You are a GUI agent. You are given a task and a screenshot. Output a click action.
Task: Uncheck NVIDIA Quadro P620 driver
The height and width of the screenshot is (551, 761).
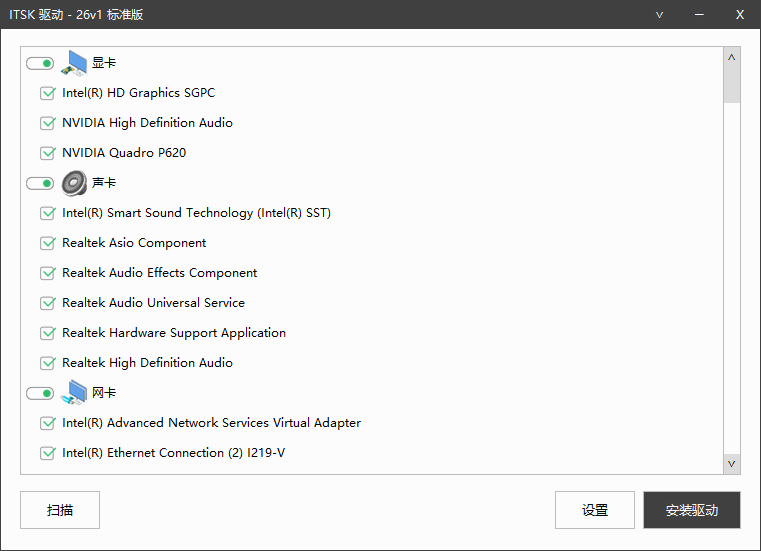tap(47, 153)
